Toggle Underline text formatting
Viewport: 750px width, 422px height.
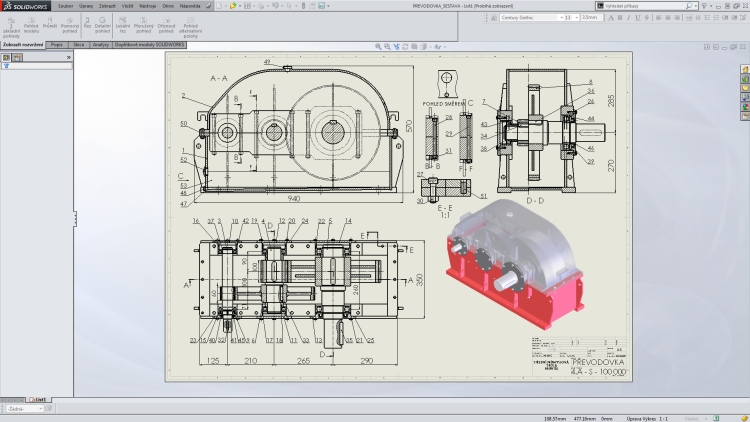click(638, 17)
